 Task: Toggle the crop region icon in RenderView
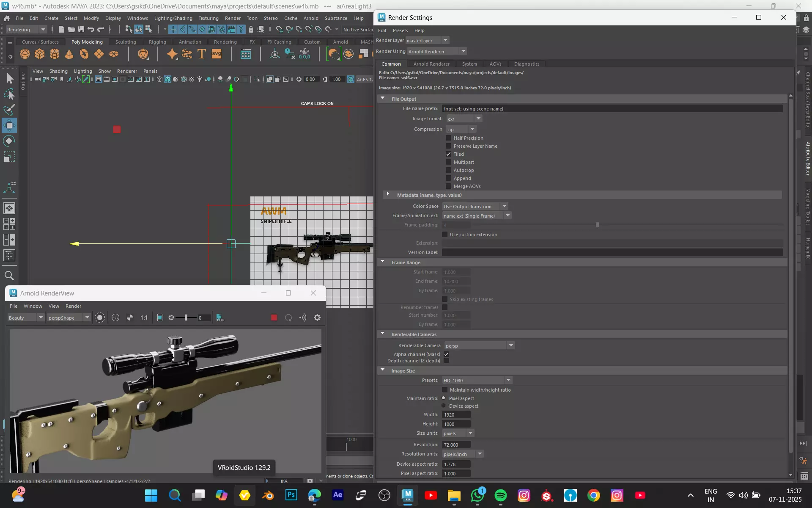click(x=160, y=317)
